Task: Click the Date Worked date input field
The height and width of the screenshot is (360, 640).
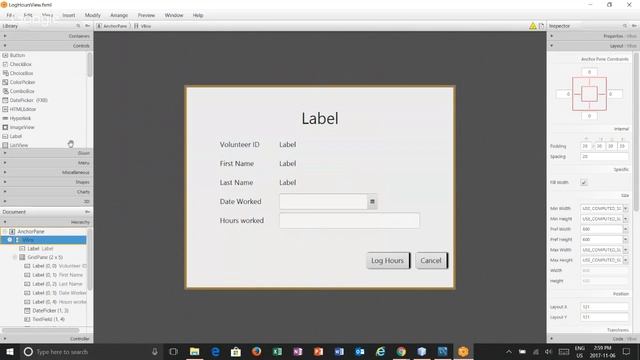Action: pos(323,202)
